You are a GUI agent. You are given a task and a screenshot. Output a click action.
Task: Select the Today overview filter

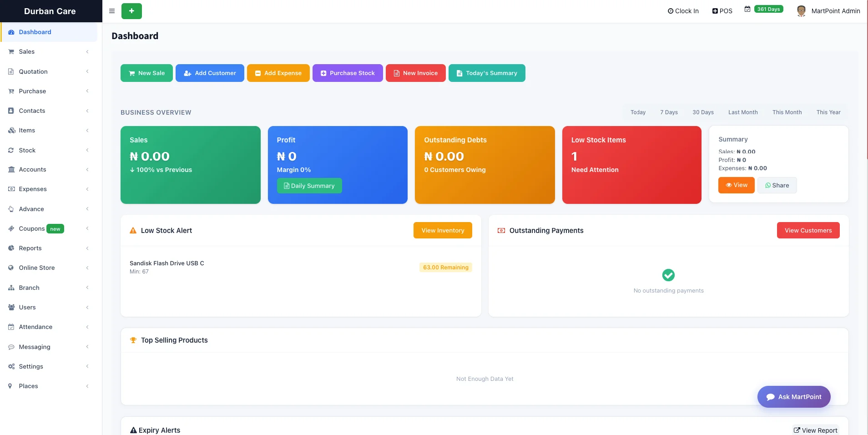[638, 112]
